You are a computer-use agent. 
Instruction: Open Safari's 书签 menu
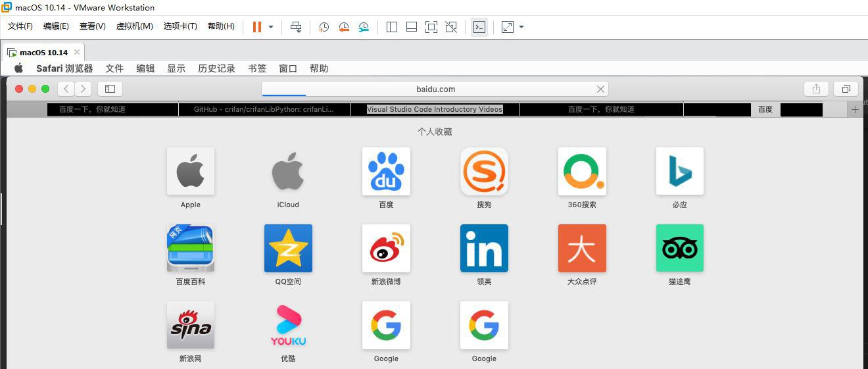pyautogui.click(x=257, y=68)
